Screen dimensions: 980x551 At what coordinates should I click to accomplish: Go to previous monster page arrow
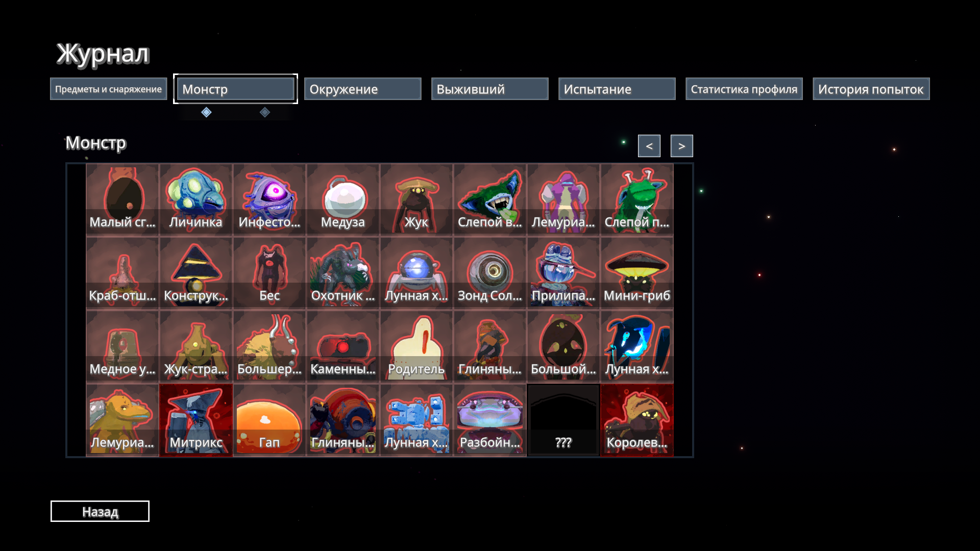pyautogui.click(x=649, y=146)
